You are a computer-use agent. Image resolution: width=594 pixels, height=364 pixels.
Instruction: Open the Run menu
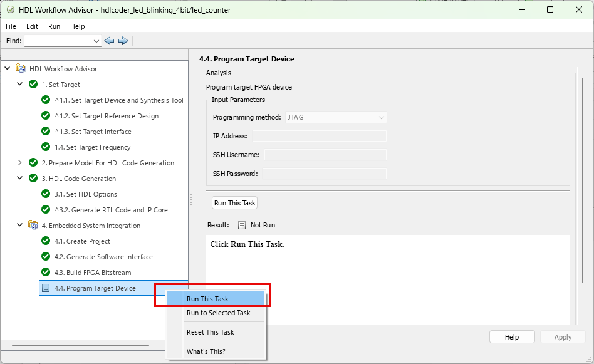(54, 26)
